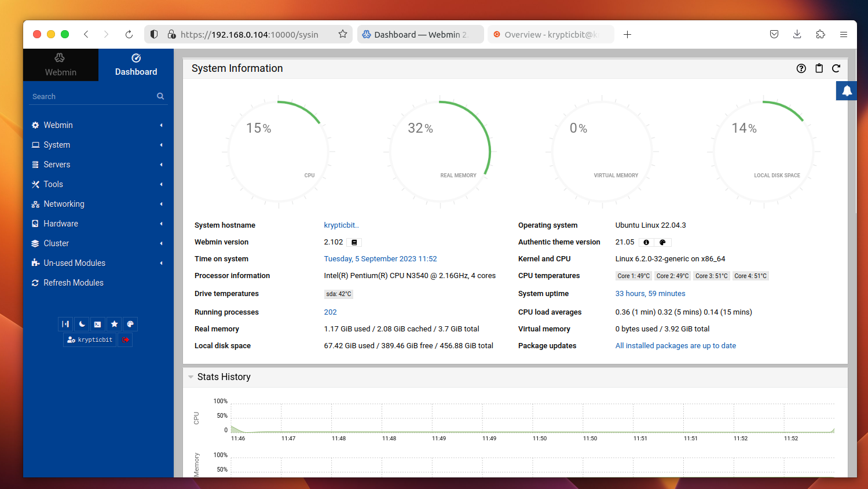868x489 pixels.
Task: Collapse the Stats History panel
Action: click(x=191, y=377)
